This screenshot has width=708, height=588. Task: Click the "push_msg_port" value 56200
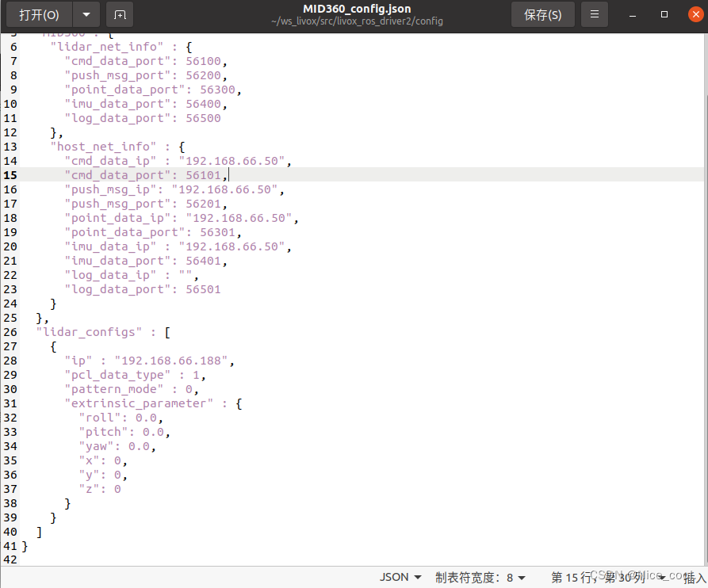pyautogui.click(x=203, y=75)
